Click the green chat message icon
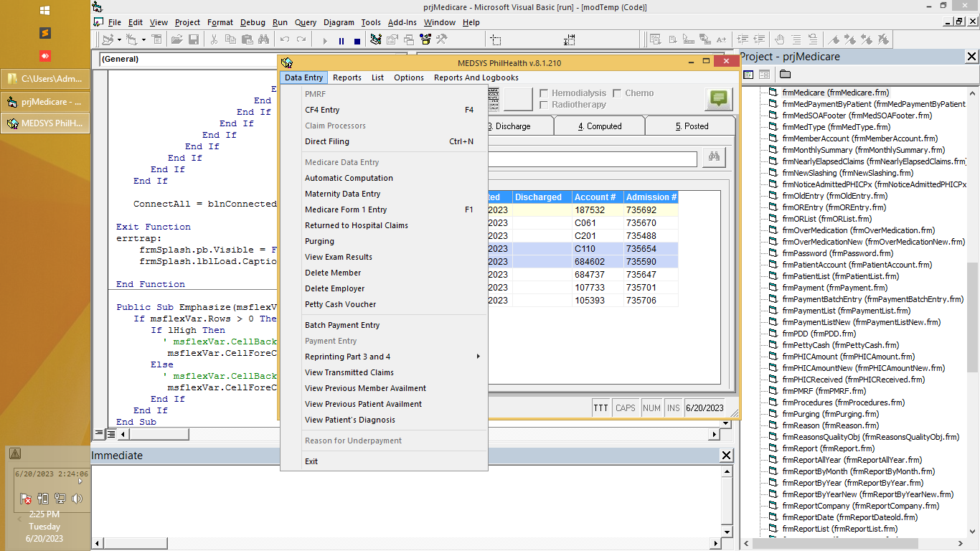 (x=718, y=99)
